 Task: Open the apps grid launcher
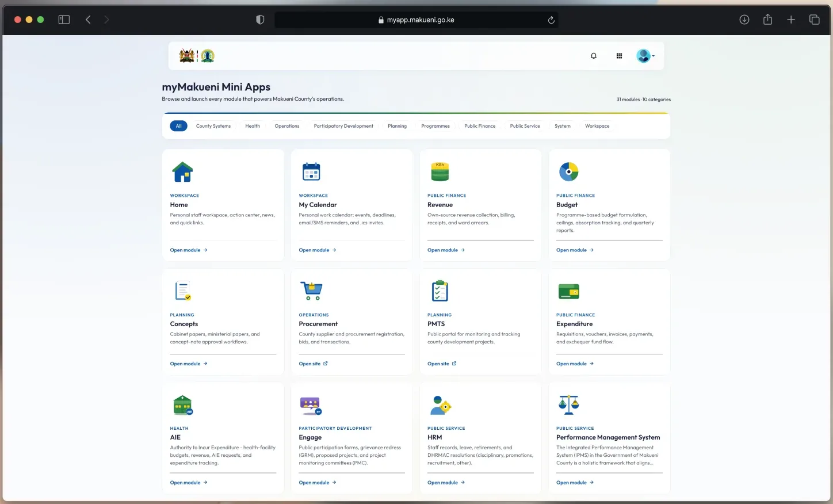(619, 56)
